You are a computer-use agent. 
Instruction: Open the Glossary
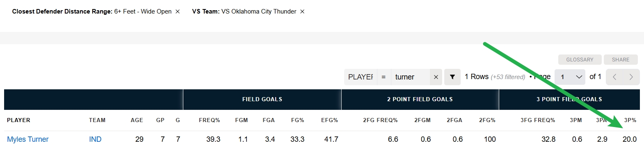580,59
